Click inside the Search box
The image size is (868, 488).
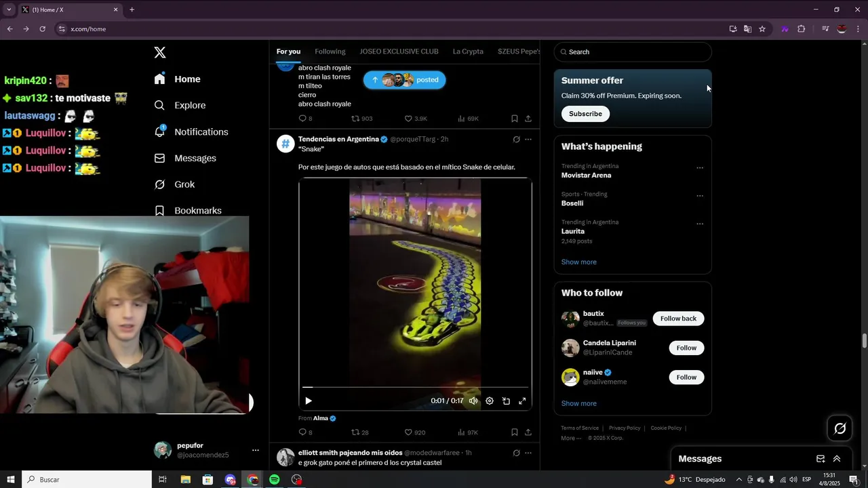[x=633, y=52]
